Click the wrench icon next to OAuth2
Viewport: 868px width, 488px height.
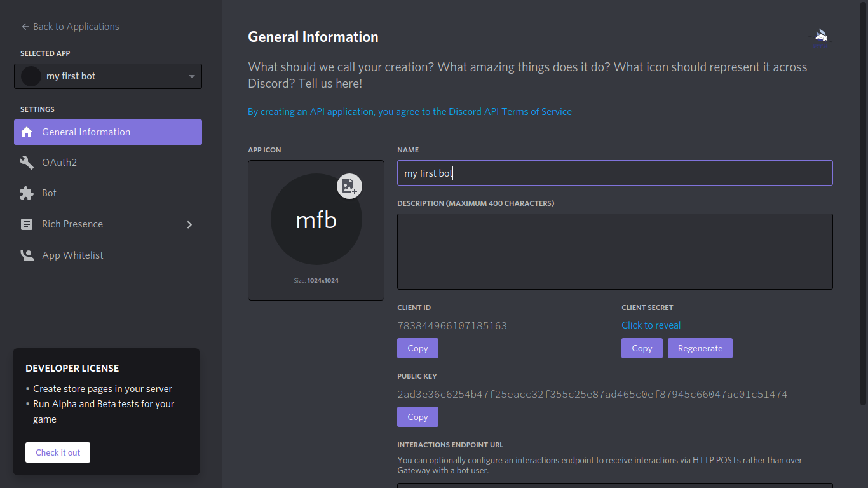tap(27, 163)
